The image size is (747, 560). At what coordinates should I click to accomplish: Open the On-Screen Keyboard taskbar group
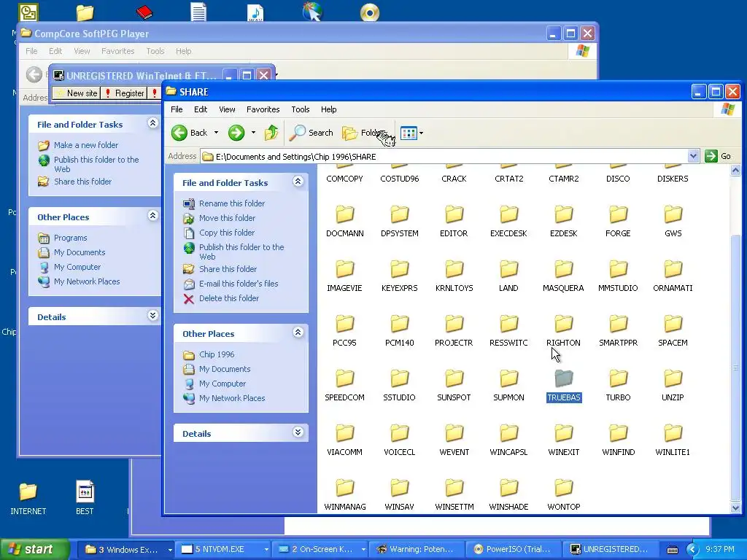click(x=321, y=550)
